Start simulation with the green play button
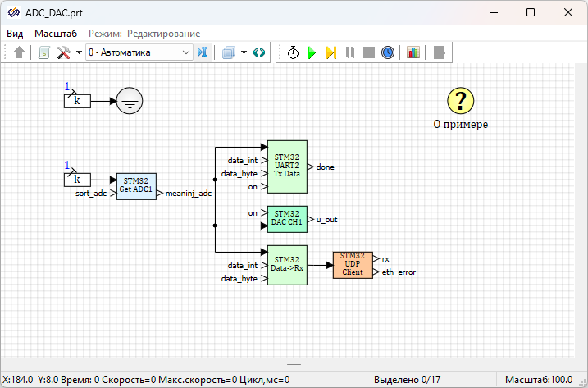The height and width of the screenshot is (388, 588). tap(312, 52)
